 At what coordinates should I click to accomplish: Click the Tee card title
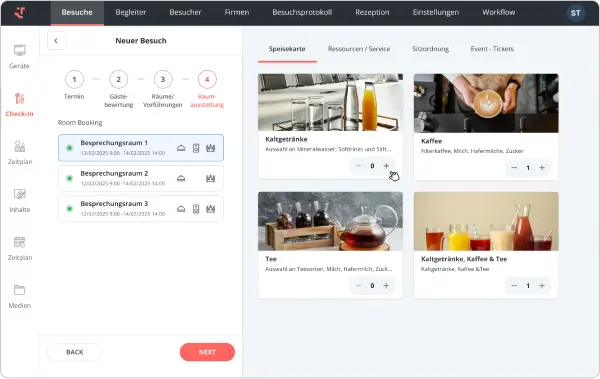[x=271, y=259]
